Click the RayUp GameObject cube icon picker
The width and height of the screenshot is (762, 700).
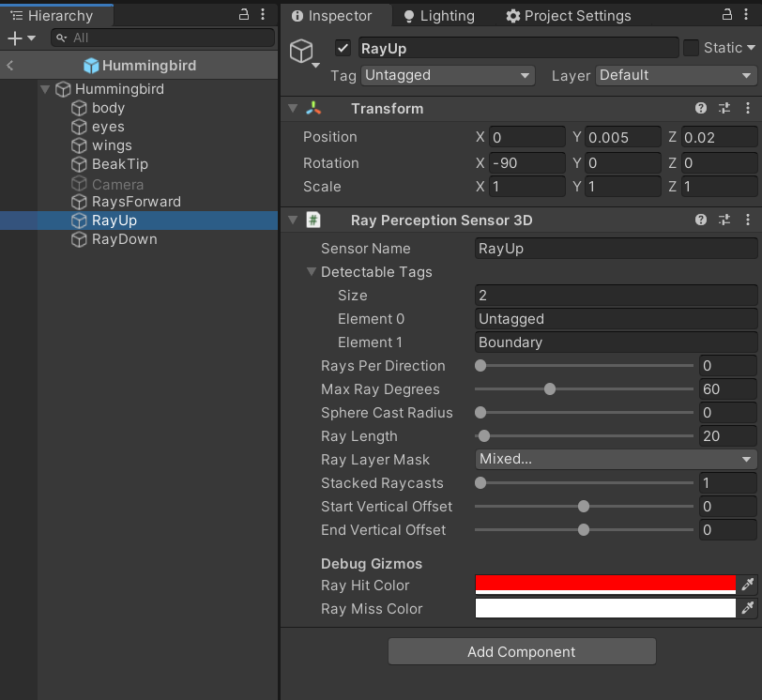[302, 51]
